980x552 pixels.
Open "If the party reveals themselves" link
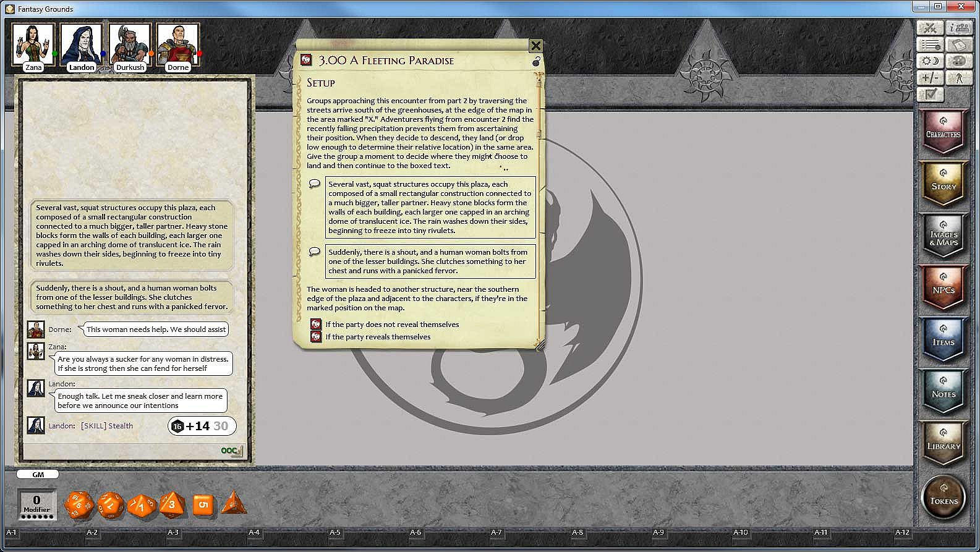pyautogui.click(x=378, y=337)
